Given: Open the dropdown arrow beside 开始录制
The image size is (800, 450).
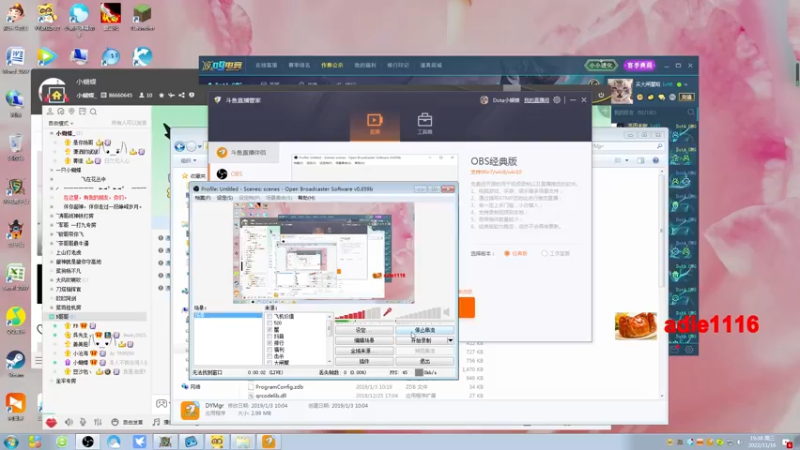Looking at the screenshot, I should pyautogui.click(x=450, y=340).
